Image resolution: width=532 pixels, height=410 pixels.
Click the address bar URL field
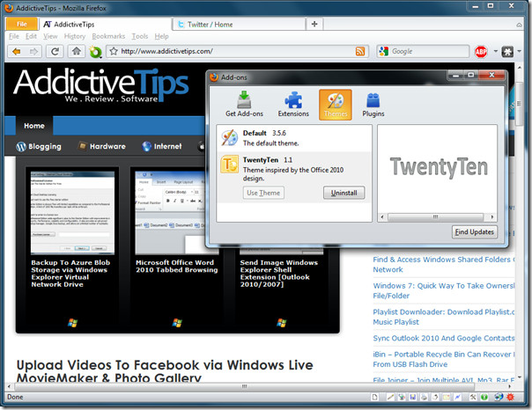[238, 51]
